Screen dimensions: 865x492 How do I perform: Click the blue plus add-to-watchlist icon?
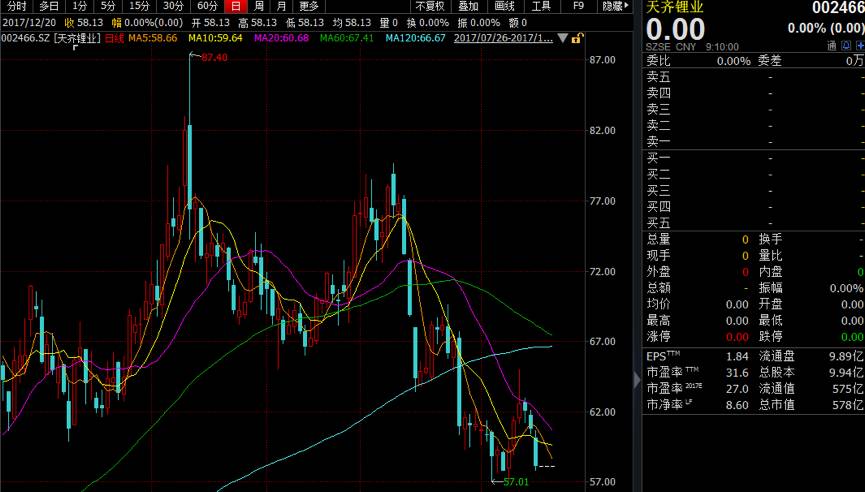[x=859, y=46]
